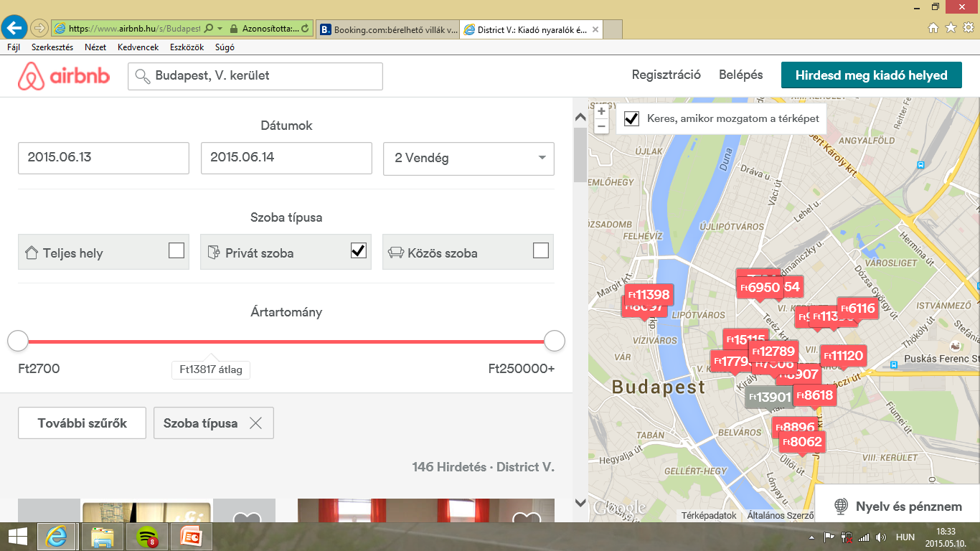Check the Teljes hely checkbox
Image resolution: width=980 pixels, height=551 pixels.
(176, 250)
